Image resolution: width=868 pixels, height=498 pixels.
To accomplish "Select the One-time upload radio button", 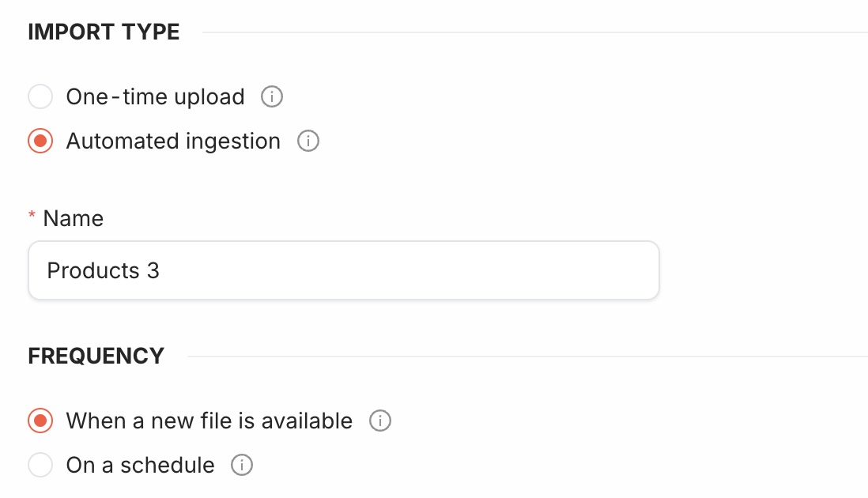I will tap(40, 97).
